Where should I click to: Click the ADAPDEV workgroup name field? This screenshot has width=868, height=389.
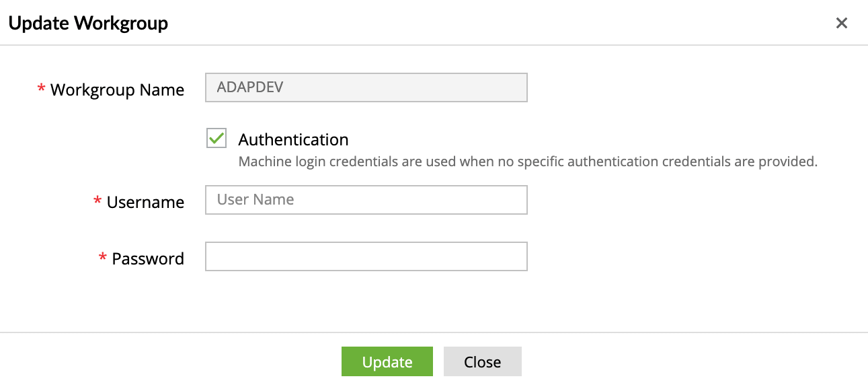(366, 87)
